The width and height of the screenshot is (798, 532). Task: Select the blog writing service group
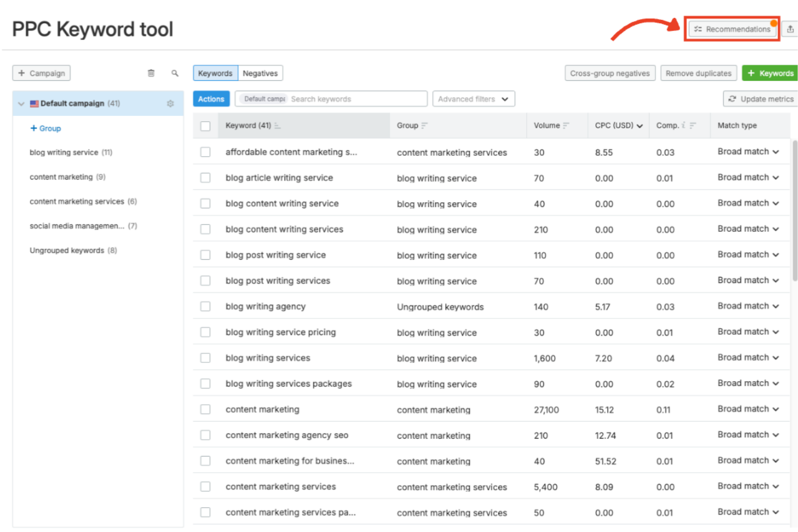tap(71, 153)
